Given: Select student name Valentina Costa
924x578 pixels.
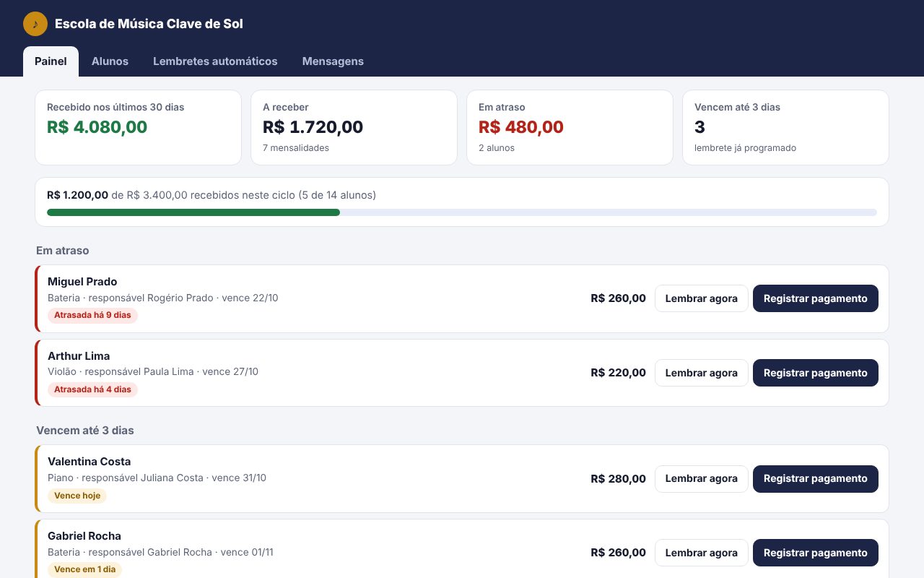Looking at the screenshot, I should [90, 462].
